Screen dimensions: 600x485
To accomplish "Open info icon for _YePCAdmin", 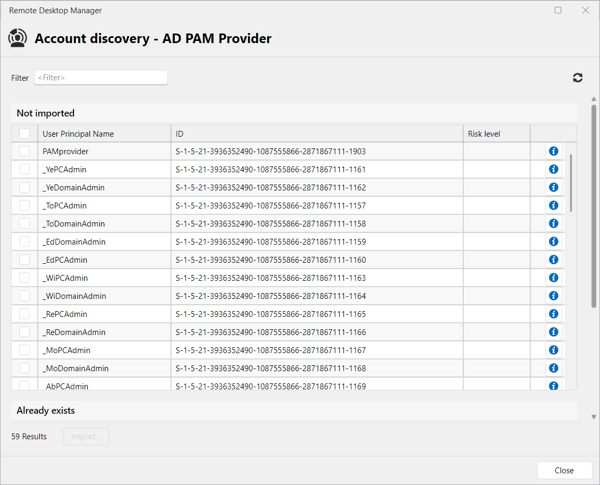I will [x=553, y=169].
